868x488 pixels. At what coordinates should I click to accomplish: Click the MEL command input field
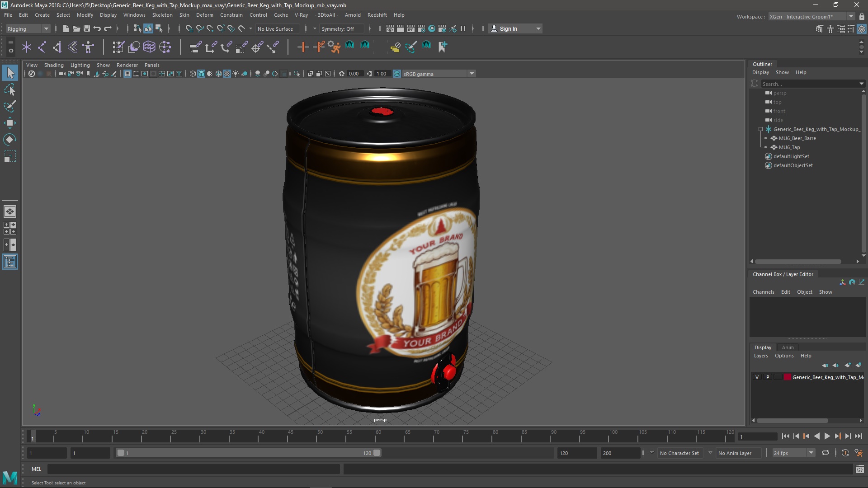coord(193,469)
